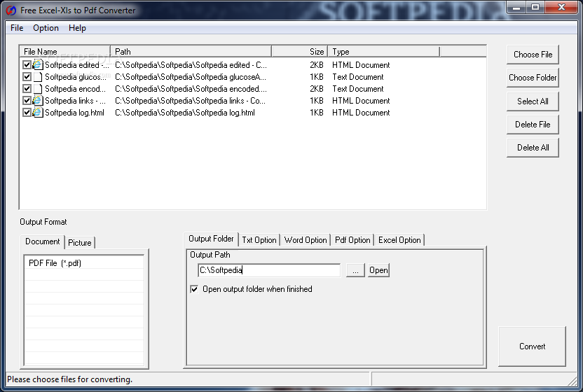Click the Choose File button

coord(533,55)
